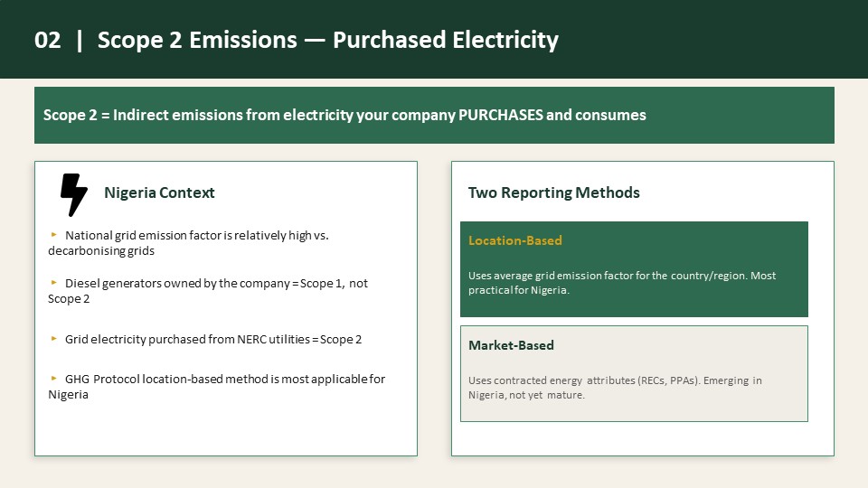Screen dimensions: 868x488
Task: Select the slide title 'Scope 2 Emissions'
Action: (197, 40)
